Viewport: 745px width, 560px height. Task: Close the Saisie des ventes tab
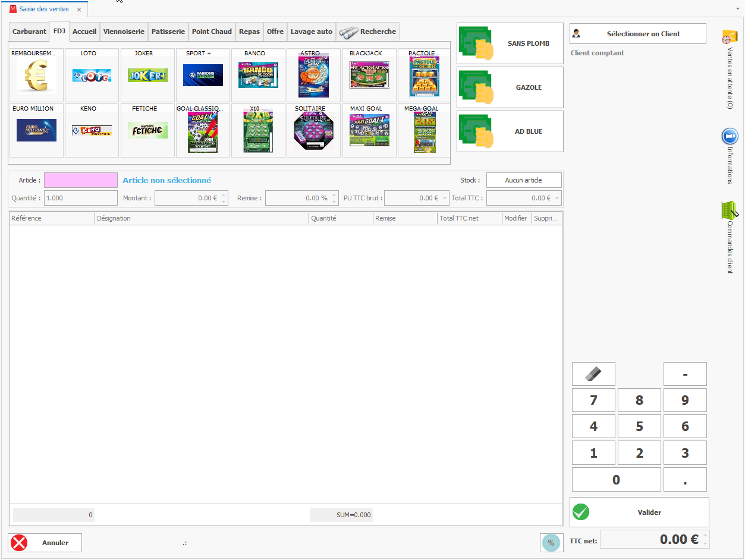[79, 10]
